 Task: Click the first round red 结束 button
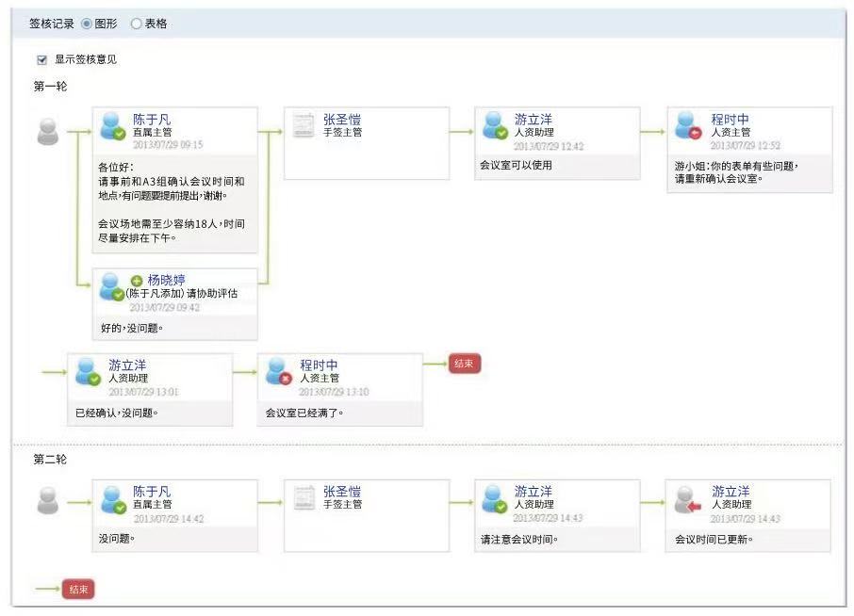pos(465,365)
